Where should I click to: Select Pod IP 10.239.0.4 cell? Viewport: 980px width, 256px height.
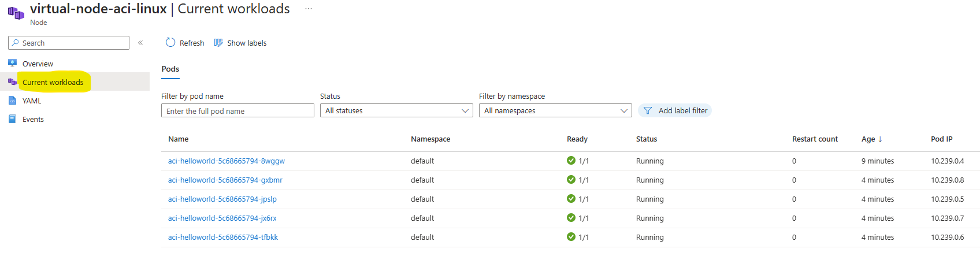click(948, 161)
